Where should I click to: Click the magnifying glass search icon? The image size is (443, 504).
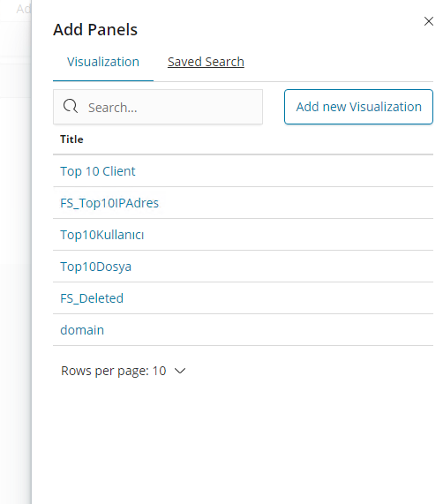pyautogui.click(x=71, y=107)
